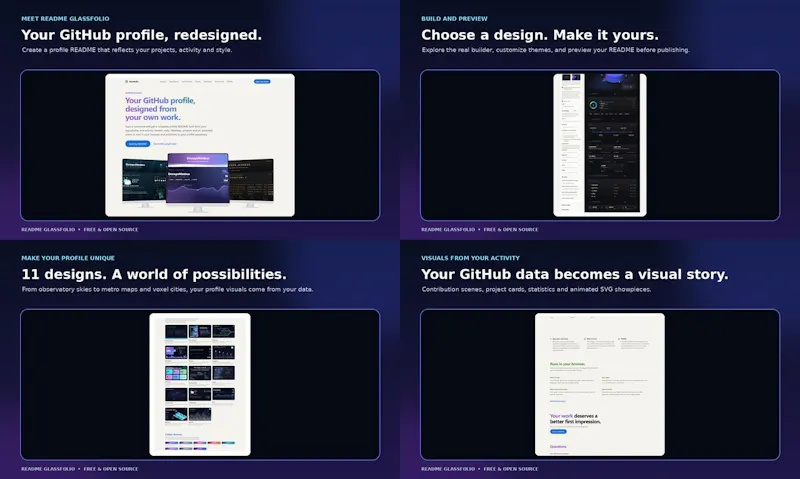
Task: Click the 'BUILD AND PREVIEW' label
Action: pos(454,18)
